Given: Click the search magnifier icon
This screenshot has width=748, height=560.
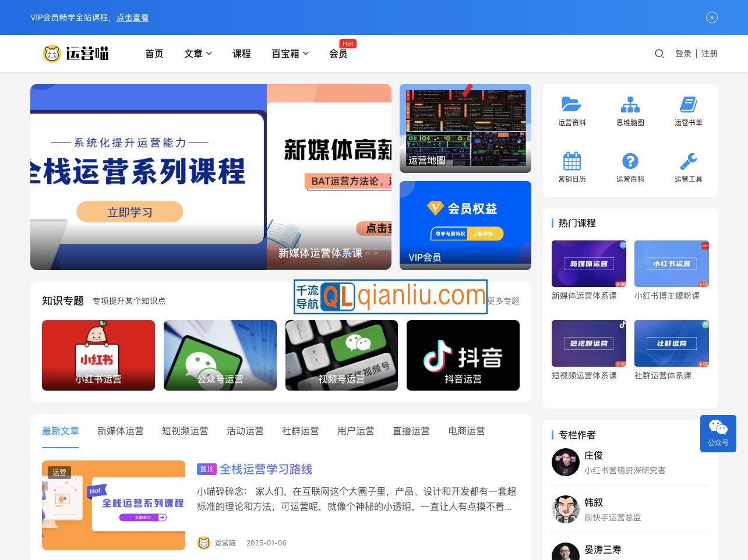Looking at the screenshot, I should point(659,54).
